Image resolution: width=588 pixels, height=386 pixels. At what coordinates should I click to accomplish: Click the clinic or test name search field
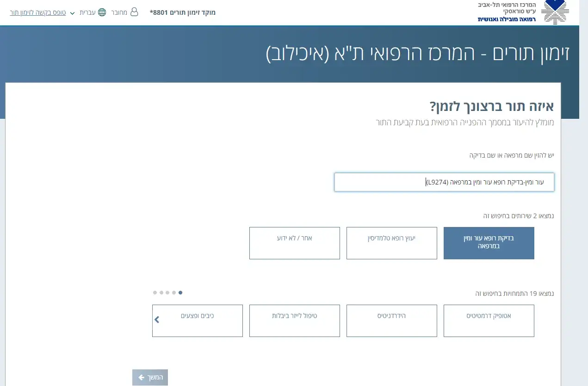click(444, 182)
